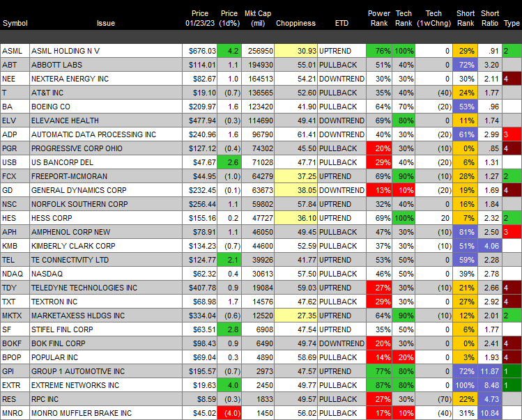Select GROUP 1 AUTOMOTIVE INC cell

tap(106, 372)
